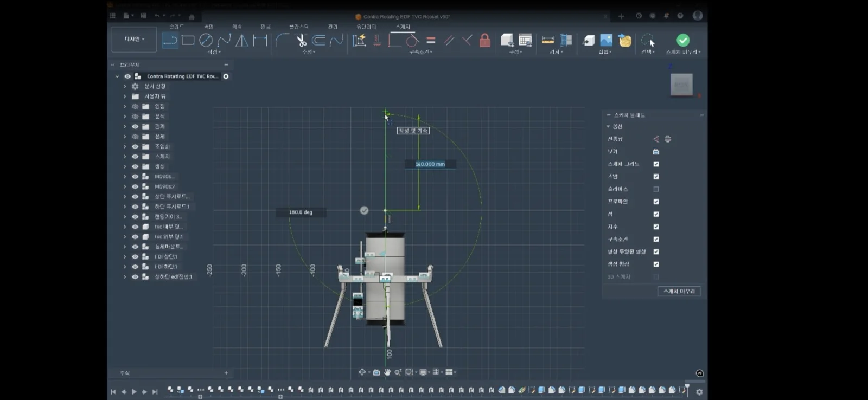Choose the Circle sketch tool

coord(206,40)
